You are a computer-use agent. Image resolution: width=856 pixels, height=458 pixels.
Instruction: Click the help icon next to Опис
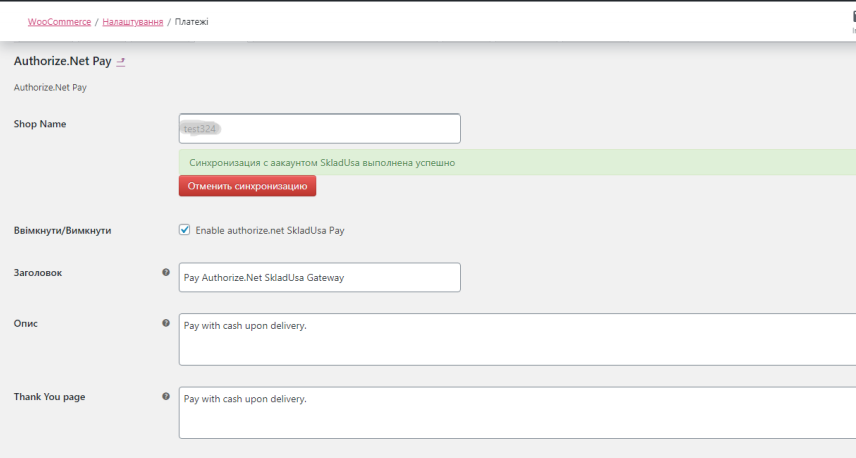click(x=166, y=323)
